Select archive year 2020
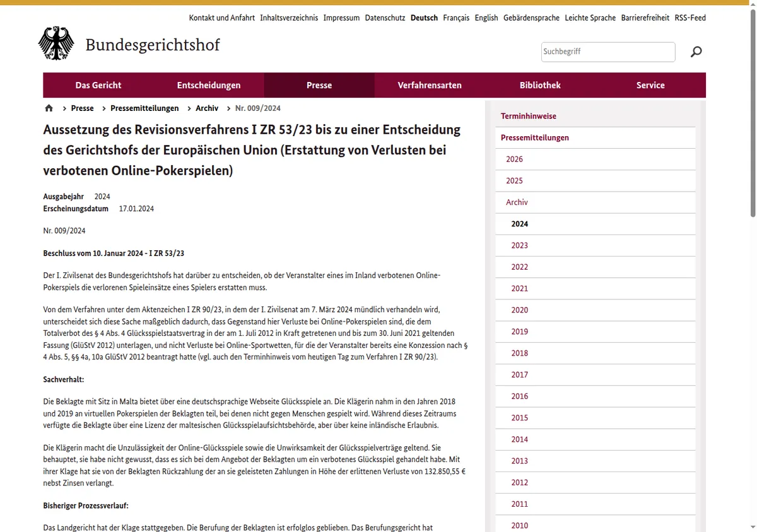The image size is (757, 532). (596, 309)
